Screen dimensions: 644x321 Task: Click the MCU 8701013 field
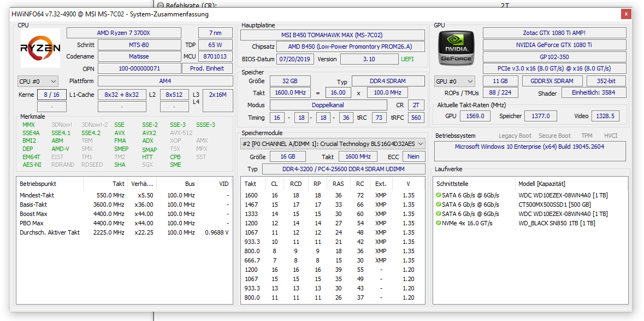(x=216, y=56)
